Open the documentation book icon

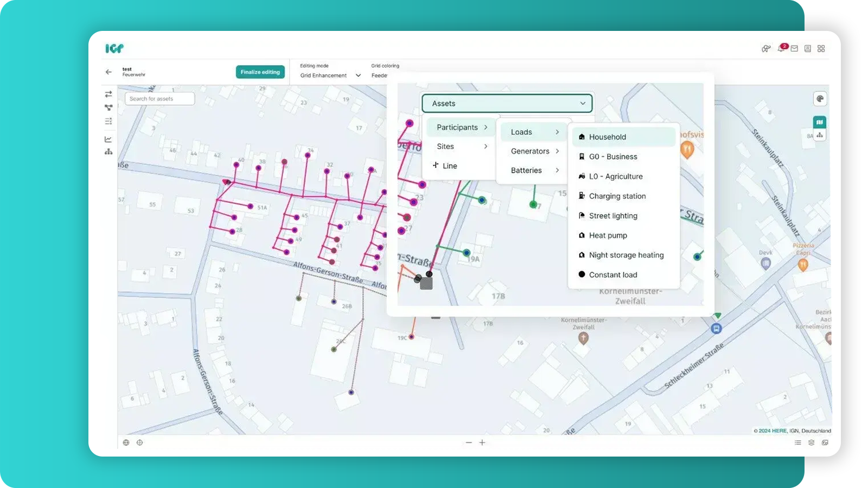pos(808,48)
